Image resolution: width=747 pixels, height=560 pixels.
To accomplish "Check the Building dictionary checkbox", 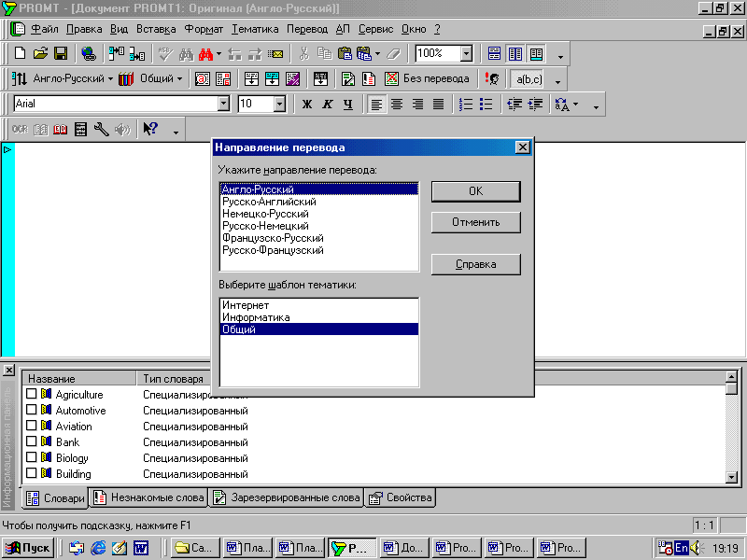I will click(x=32, y=473).
